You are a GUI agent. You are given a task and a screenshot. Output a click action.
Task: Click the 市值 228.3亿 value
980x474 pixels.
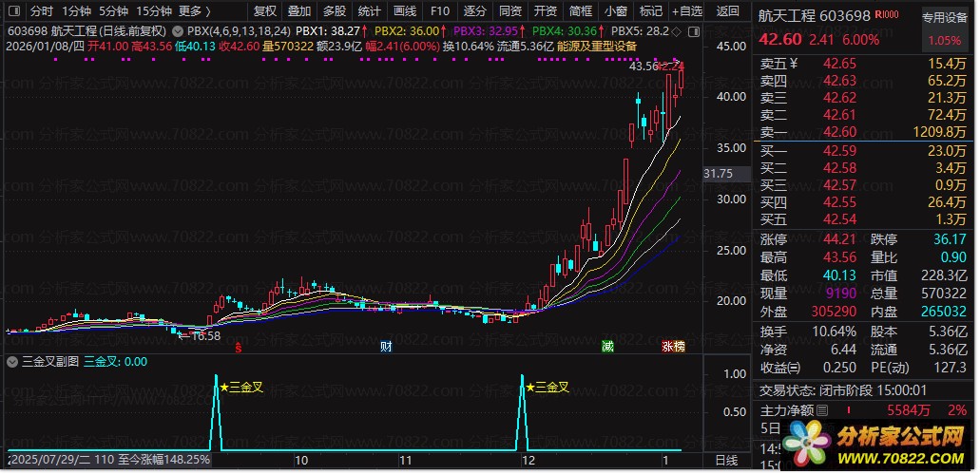(x=944, y=275)
